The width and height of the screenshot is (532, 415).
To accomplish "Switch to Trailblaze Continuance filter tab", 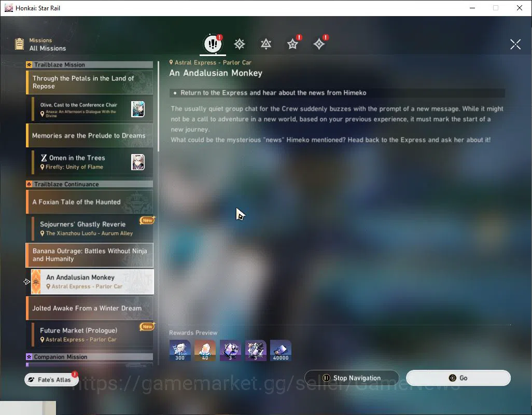I will coord(266,44).
